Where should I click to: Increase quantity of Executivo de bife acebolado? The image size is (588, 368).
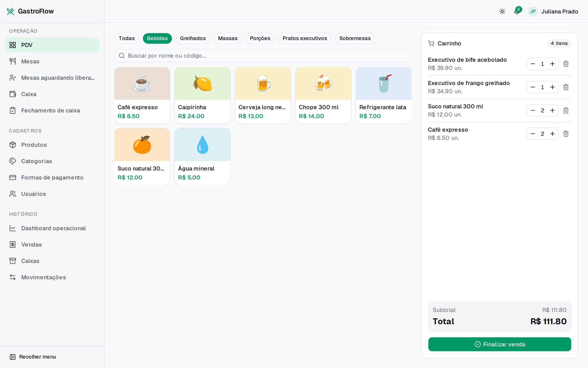tap(552, 64)
